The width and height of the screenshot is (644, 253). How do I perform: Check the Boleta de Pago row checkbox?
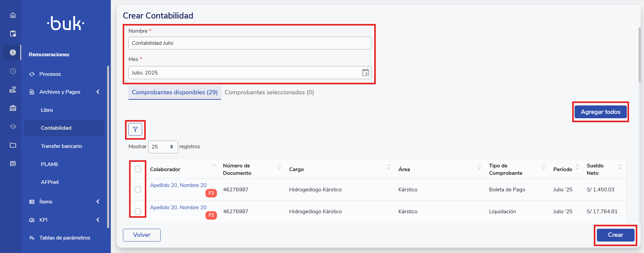tap(138, 189)
